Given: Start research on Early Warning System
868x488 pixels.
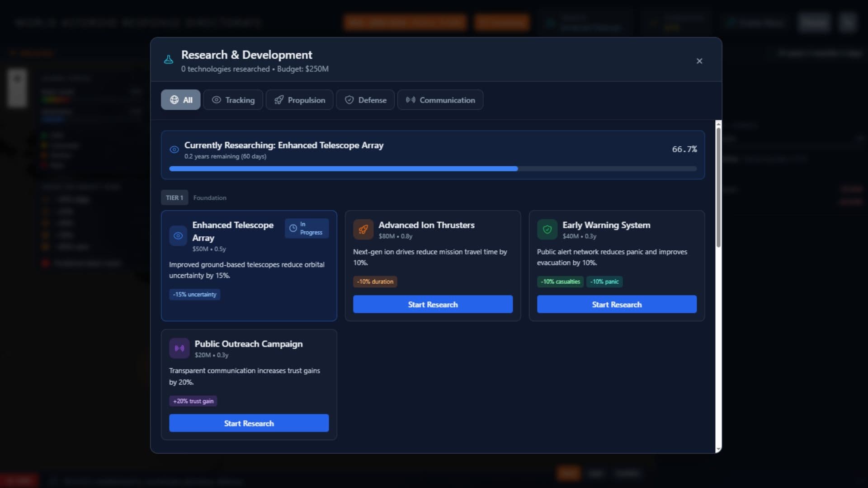Looking at the screenshot, I should [617, 305].
